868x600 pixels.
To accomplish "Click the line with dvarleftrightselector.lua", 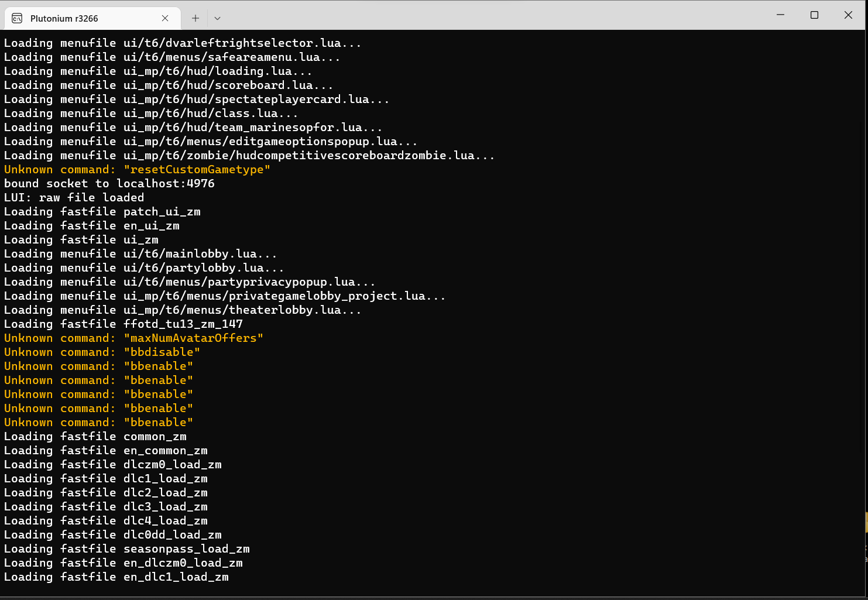I will pyautogui.click(x=183, y=43).
